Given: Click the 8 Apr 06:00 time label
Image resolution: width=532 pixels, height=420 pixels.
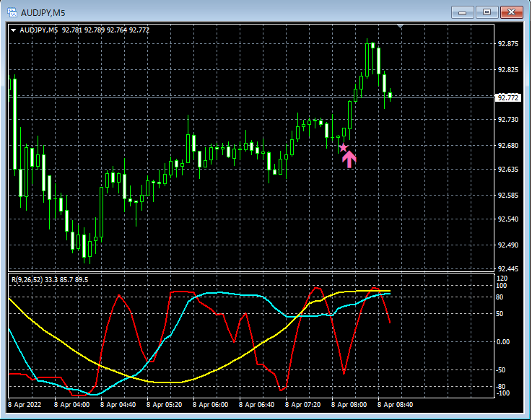Looking at the screenshot, I should click(210, 405).
